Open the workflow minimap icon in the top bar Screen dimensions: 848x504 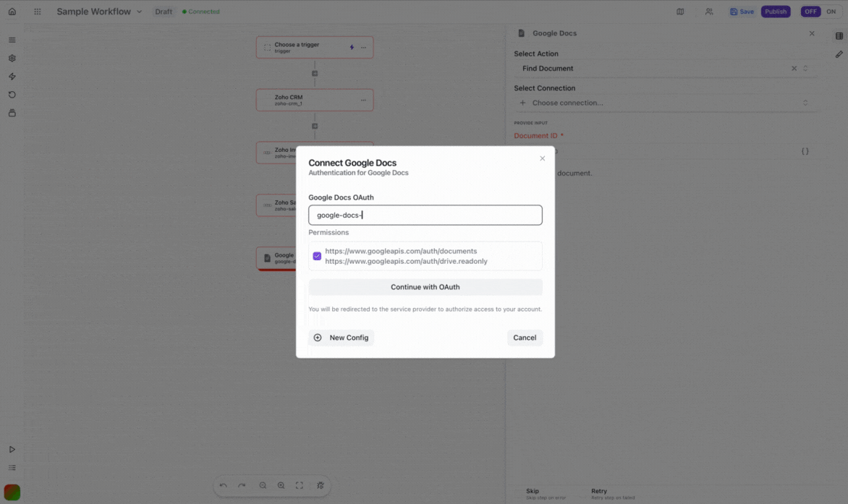coord(679,11)
